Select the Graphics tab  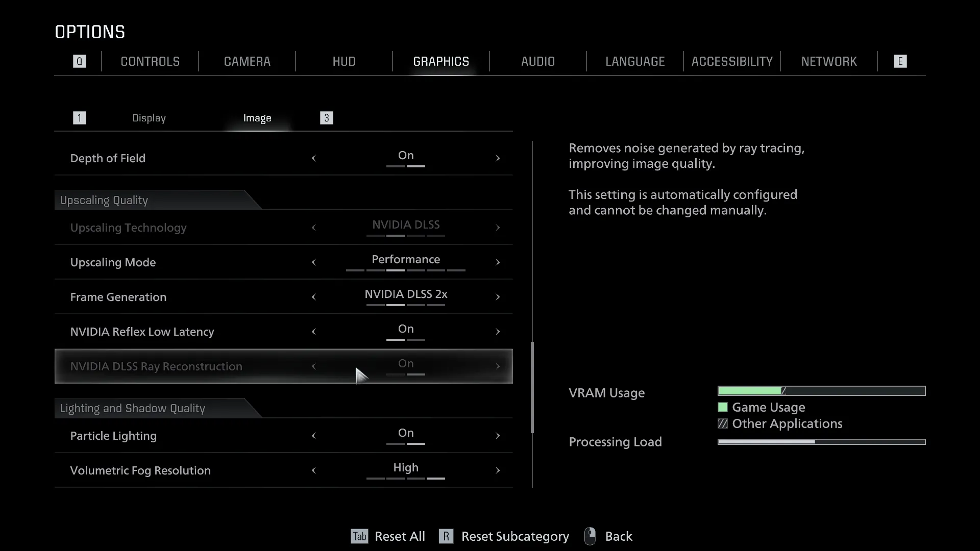[441, 61]
